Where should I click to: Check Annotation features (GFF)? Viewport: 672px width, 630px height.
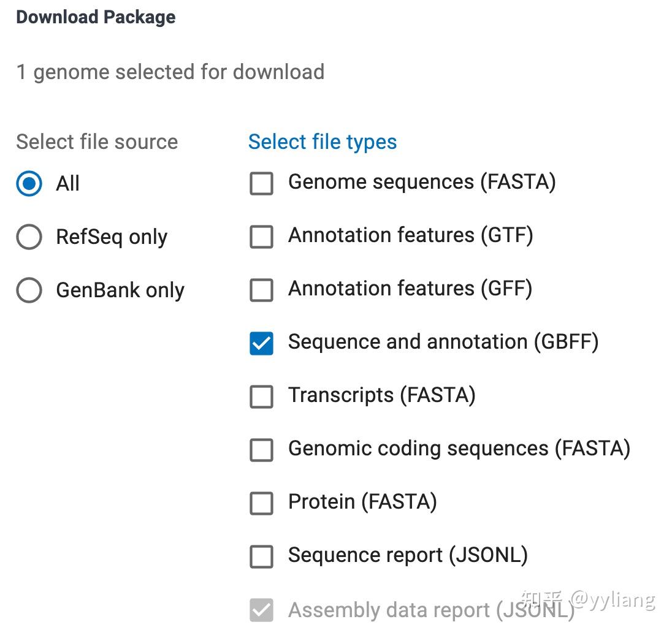pos(261,290)
